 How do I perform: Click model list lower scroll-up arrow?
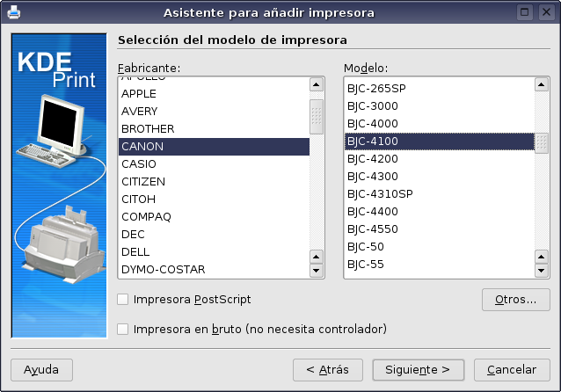(x=542, y=257)
